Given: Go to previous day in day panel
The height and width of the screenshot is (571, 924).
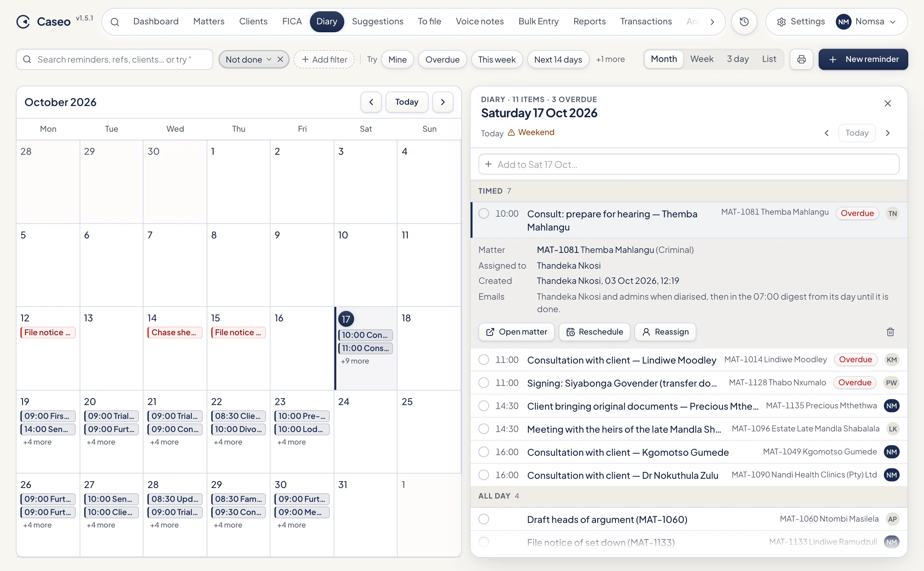Looking at the screenshot, I should pos(827,133).
